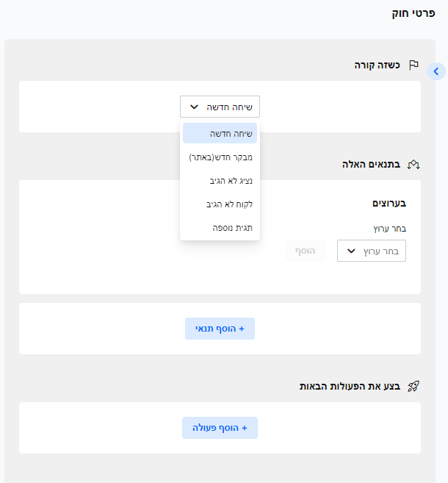Click the פרטי חוק page title
Image resolution: width=448 pixels, height=483 pixels.
click(x=414, y=13)
